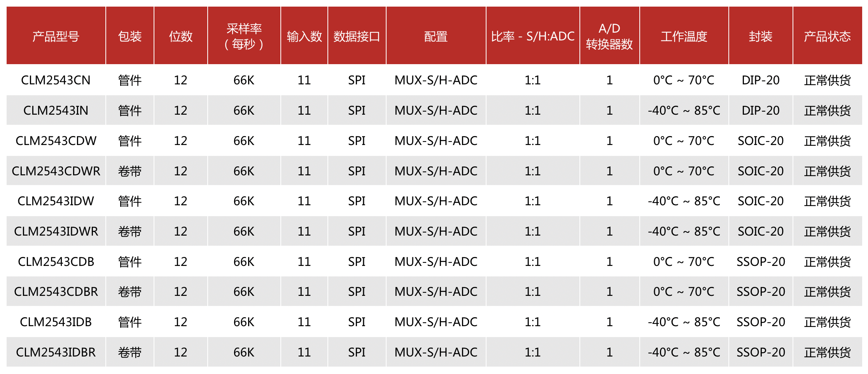
Task: Select the CLM2543CN product model
Action: pos(56,80)
